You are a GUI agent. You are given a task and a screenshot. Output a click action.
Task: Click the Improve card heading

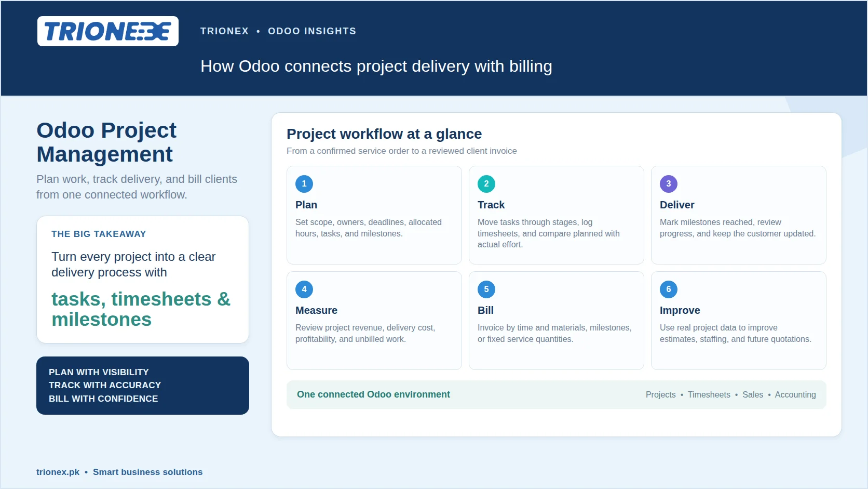pos(680,310)
